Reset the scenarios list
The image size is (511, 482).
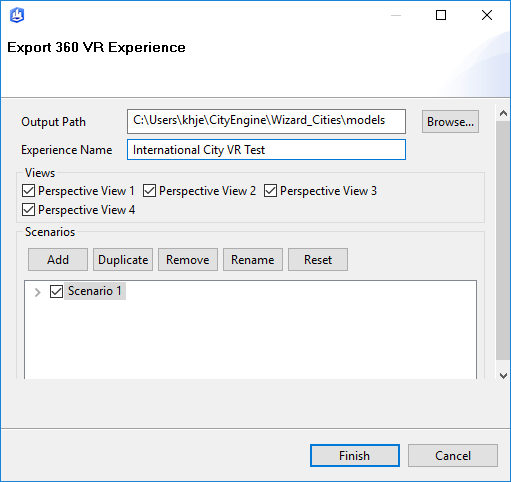point(318,259)
